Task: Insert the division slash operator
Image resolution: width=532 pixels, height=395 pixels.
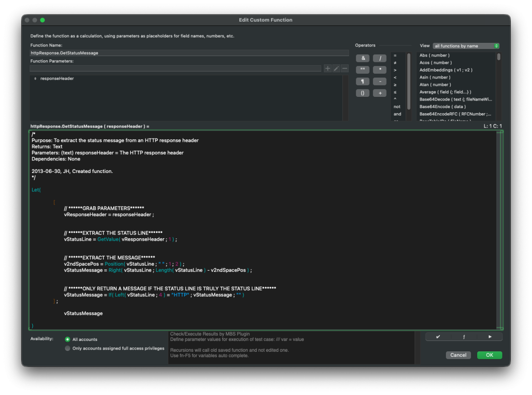Action: tap(379, 58)
